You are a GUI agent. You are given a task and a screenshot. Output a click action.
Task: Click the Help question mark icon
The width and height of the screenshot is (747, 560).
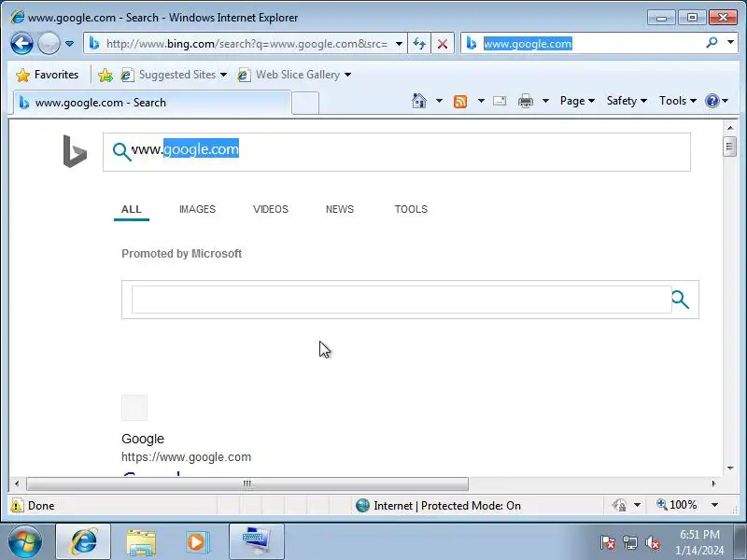coord(712,101)
